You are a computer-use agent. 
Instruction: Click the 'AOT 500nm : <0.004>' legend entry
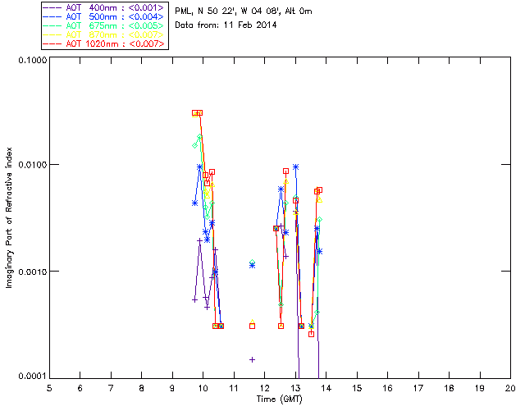pyautogui.click(x=103, y=16)
